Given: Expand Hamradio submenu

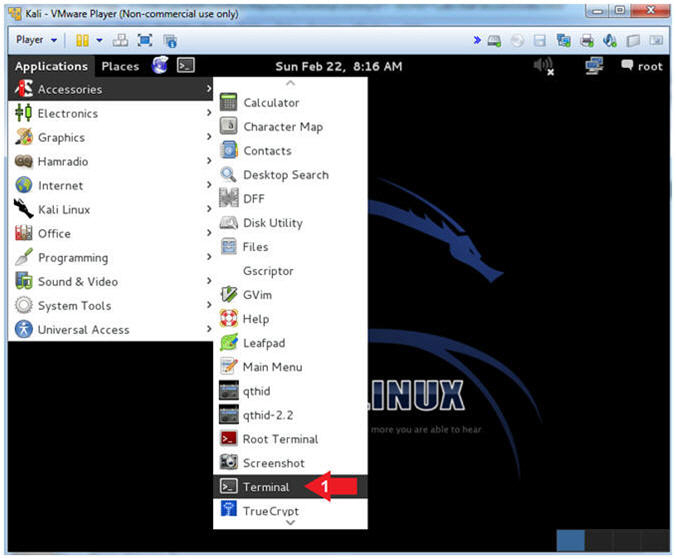Looking at the screenshot, I should (x=111, y=162).
